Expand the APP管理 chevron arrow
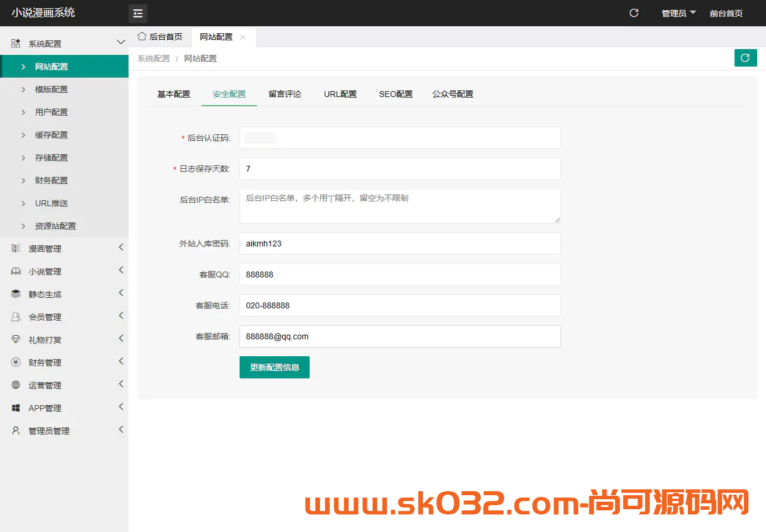Screen dimensions: 766x532 click(x=121, y=407)
